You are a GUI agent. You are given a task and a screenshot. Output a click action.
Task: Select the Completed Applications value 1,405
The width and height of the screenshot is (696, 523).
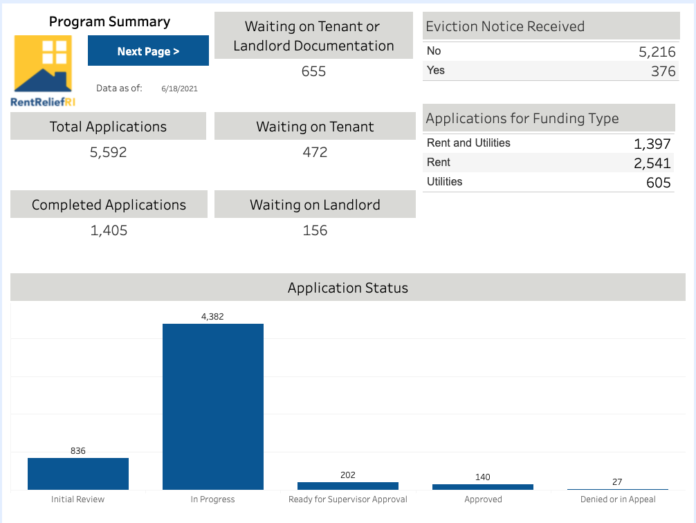coord(109,230)
